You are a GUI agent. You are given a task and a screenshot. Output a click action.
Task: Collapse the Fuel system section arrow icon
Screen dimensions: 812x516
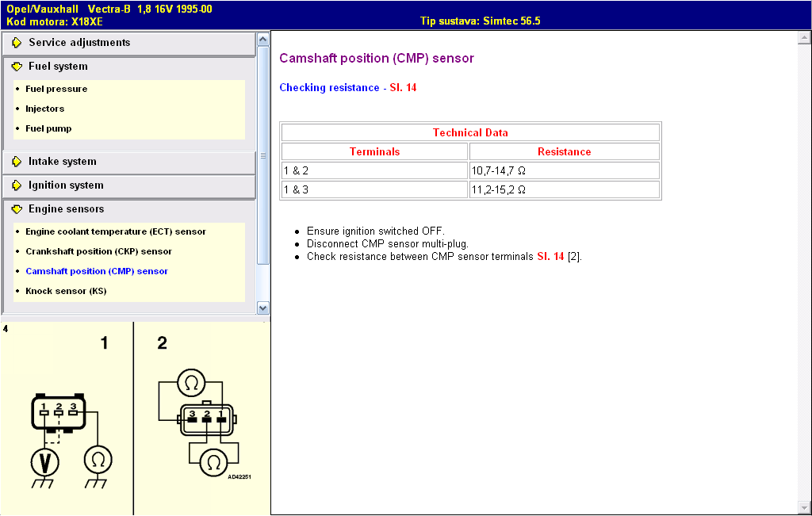click(x=17, y=67)
